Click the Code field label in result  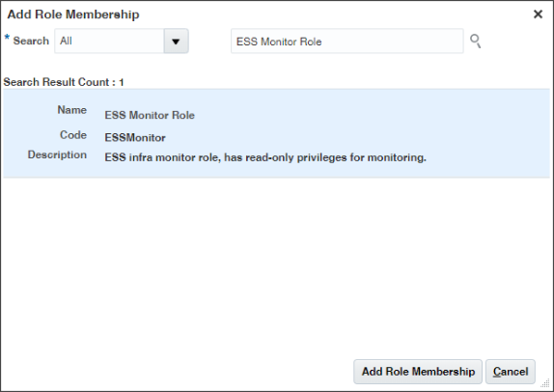coord(73,134)
